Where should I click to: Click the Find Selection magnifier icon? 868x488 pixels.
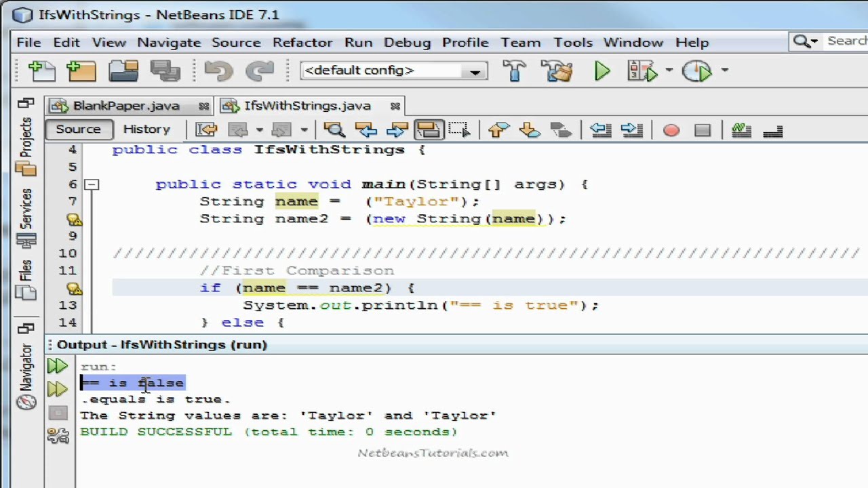(334, 129)
